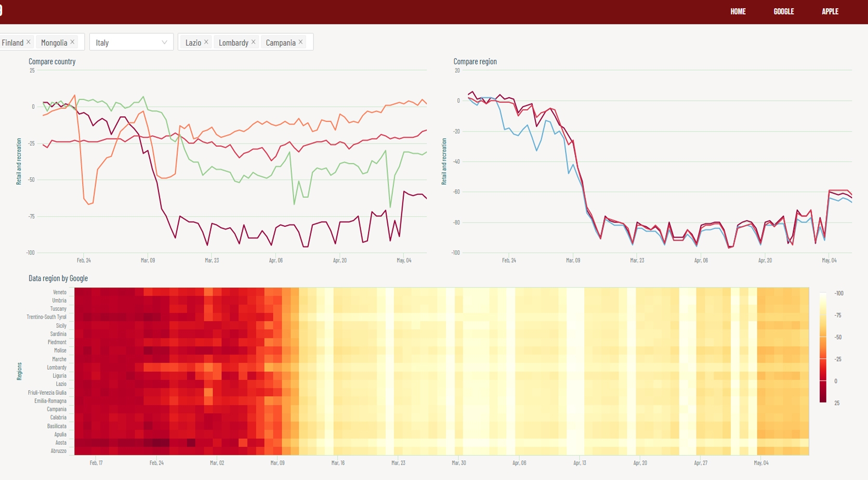Remove the Campania region tag
868x480 pixels.
pyautogui.click(x=300, y=42)
